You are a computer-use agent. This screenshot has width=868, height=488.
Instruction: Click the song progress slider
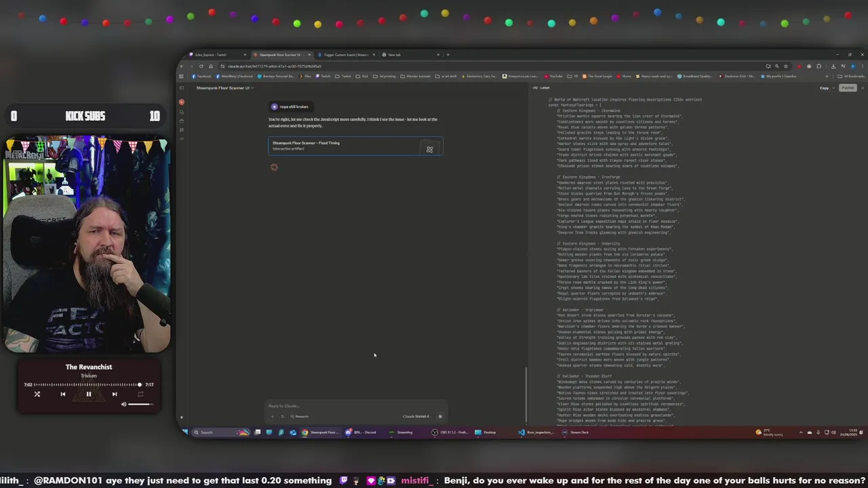click(88, 384)
